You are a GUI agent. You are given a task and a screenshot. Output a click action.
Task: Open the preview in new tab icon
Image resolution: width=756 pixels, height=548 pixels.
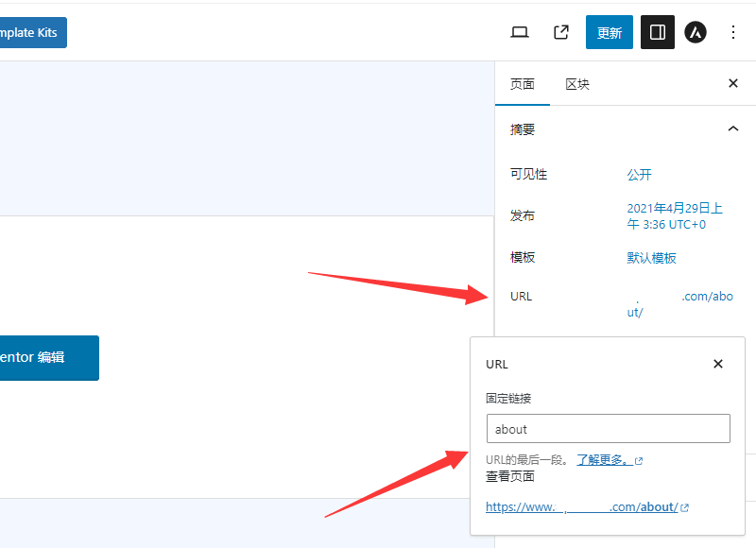560,31
